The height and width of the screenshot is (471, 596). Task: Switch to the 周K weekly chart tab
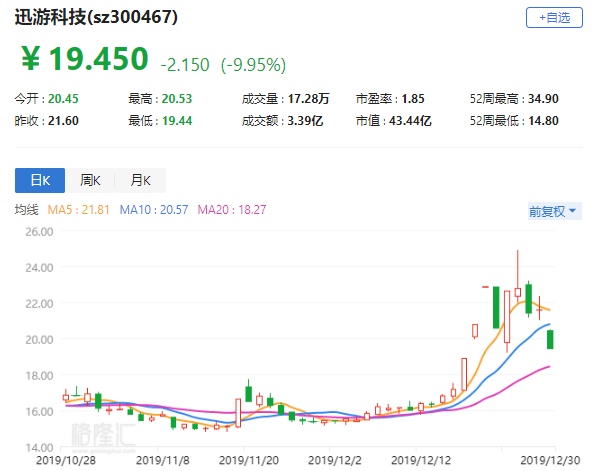pyautogui.click(x=90, y=180)
